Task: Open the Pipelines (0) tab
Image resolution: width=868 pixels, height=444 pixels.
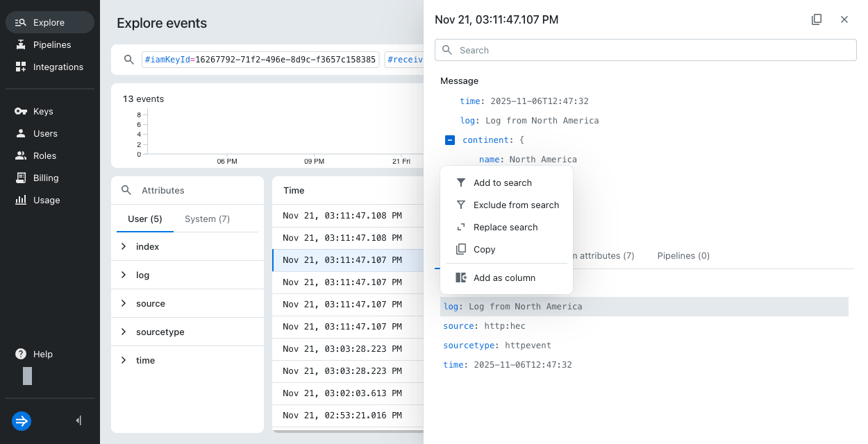Action: (683, 256)
